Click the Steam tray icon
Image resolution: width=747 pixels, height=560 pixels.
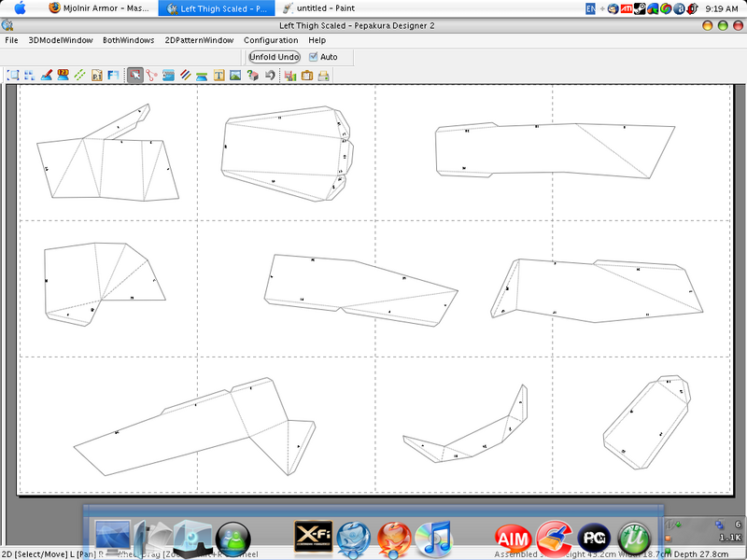pos(640,8)
